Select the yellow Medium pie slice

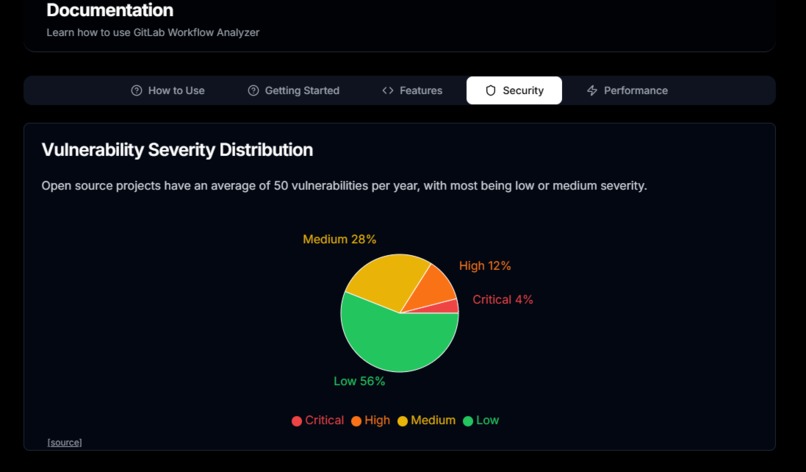(386, 280)
